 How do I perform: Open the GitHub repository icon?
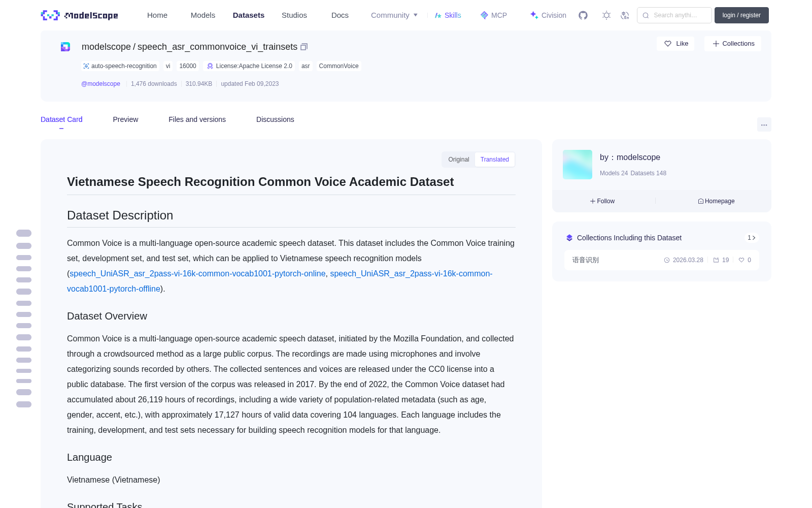coord(583,15)
